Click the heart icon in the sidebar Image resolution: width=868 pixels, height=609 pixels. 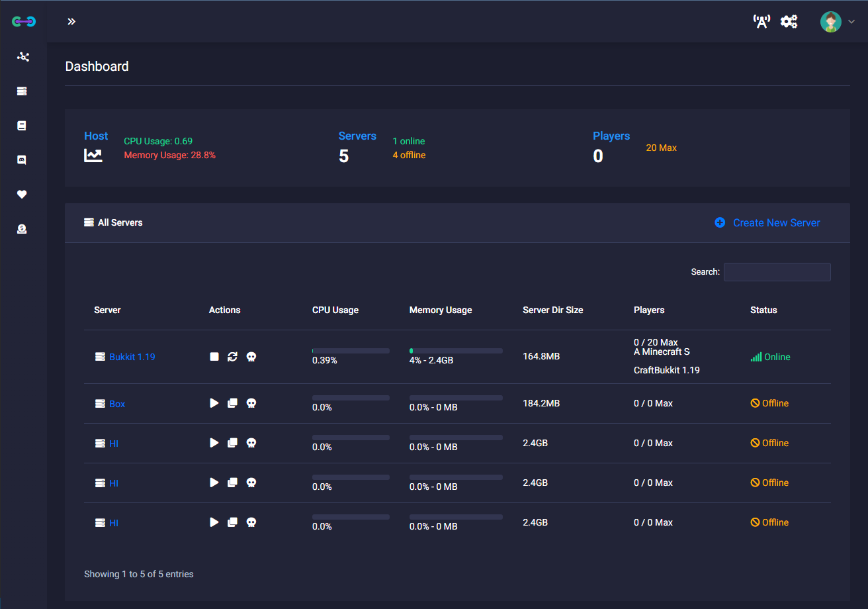[22, 195]
